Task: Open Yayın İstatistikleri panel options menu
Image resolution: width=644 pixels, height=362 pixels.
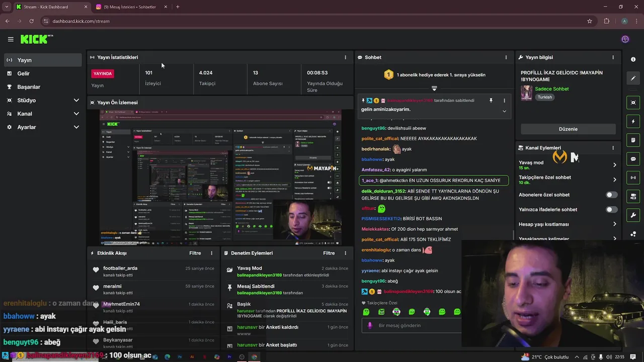Action: click(345, 57)
